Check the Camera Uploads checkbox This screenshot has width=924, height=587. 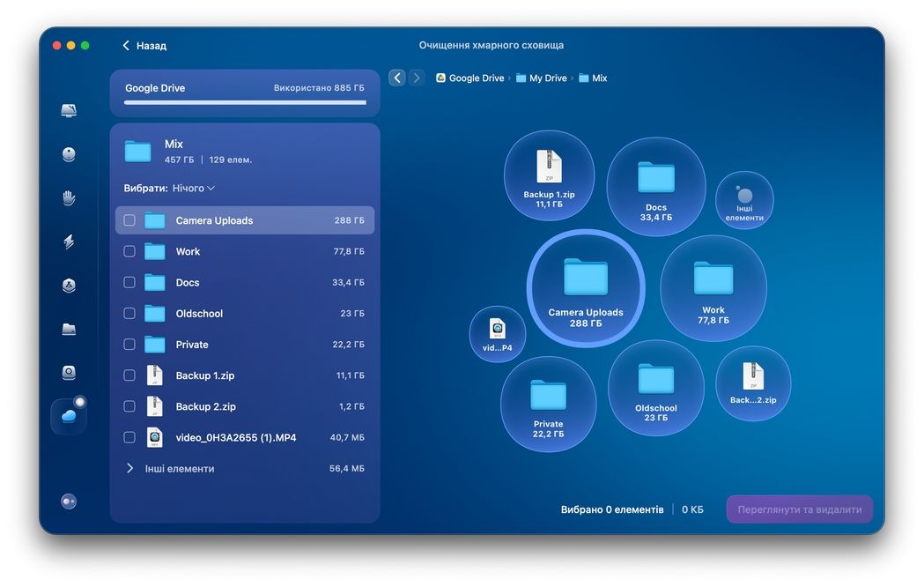tap(129, 220)
